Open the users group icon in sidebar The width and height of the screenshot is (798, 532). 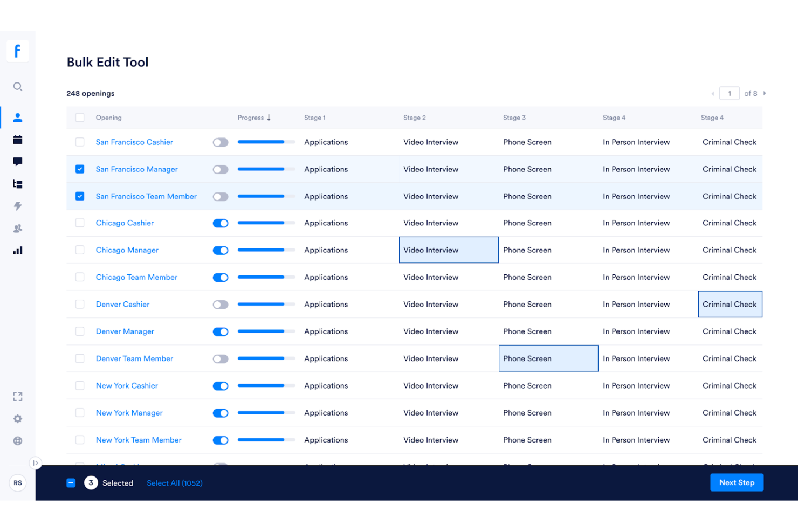18,229
